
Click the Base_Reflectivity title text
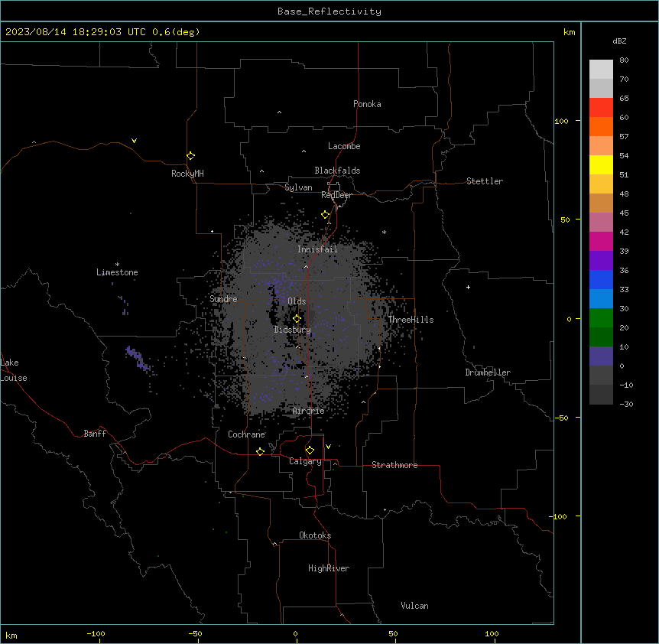[329, 11]
